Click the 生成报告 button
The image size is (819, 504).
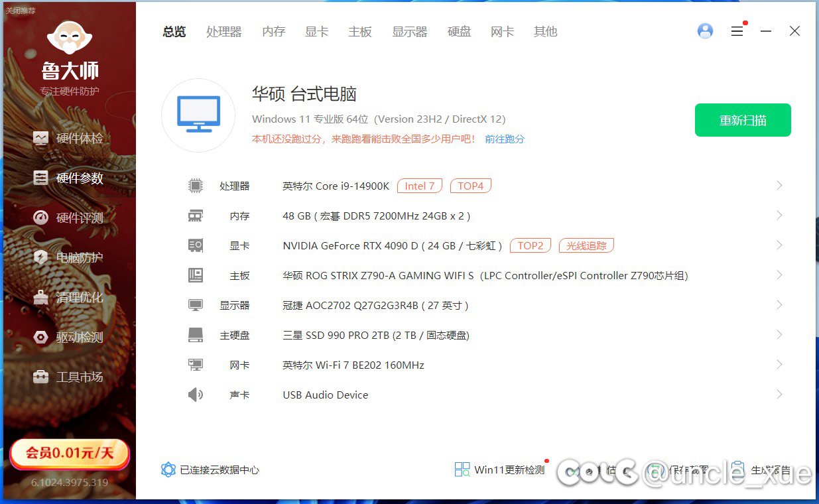762,470
